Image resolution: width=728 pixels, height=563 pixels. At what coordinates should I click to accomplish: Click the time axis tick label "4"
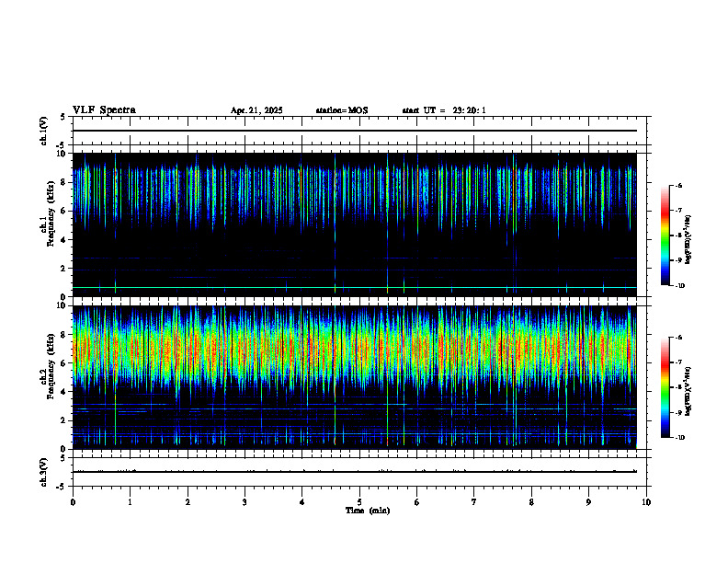[x=302, y=502]
